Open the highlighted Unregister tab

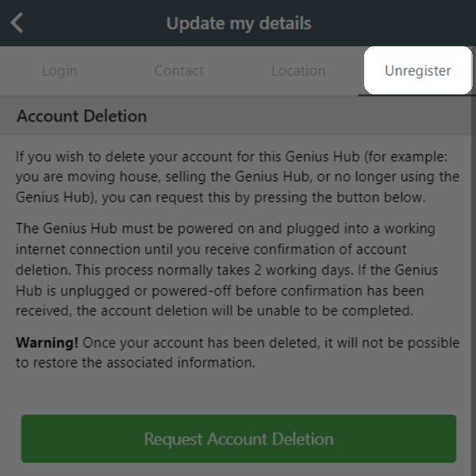(418, 71)
